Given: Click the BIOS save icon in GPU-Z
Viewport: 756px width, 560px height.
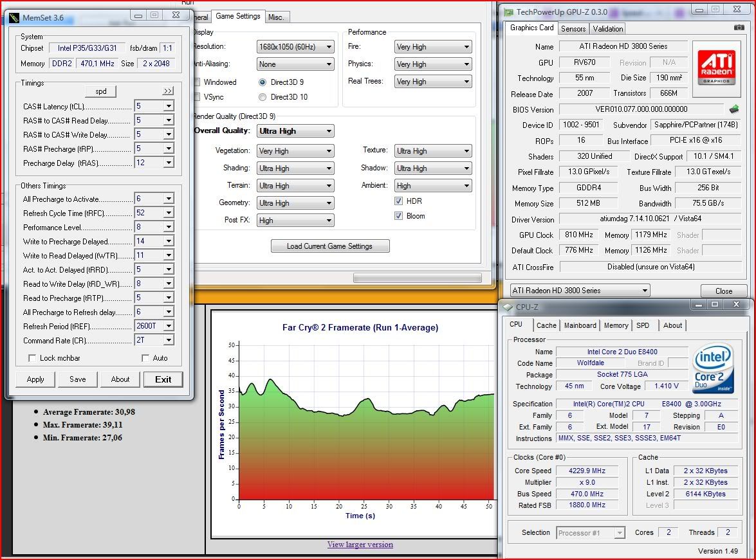Looking at the screenshot, I should tap(734, 109).
